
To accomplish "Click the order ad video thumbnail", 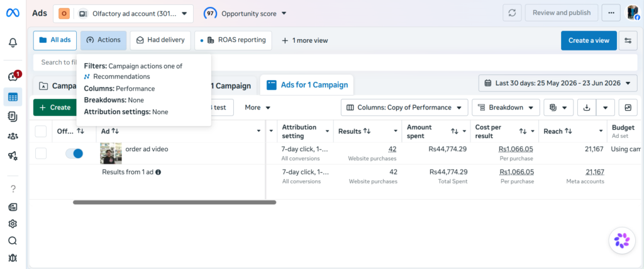I will coord(111,154).
